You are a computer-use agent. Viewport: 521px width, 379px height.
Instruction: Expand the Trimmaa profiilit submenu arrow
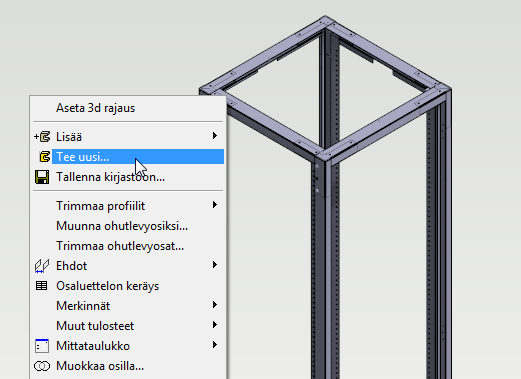pos(215,205)
